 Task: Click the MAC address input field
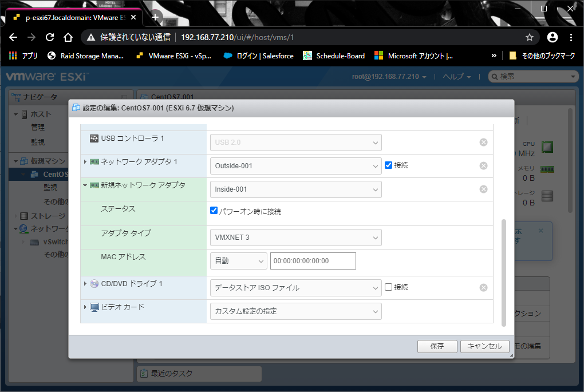click(x=313, y=260)
